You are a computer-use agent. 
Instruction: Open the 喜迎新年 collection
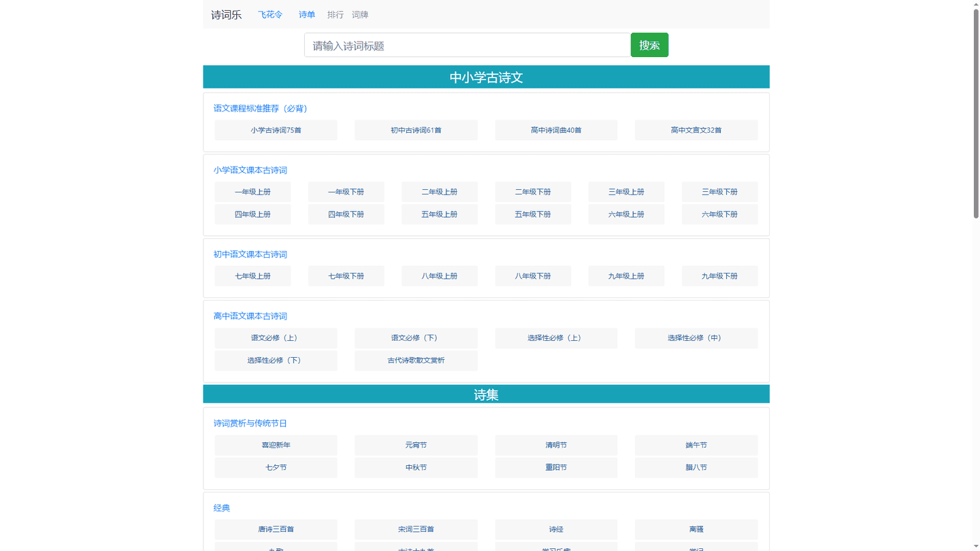[276, 445]
